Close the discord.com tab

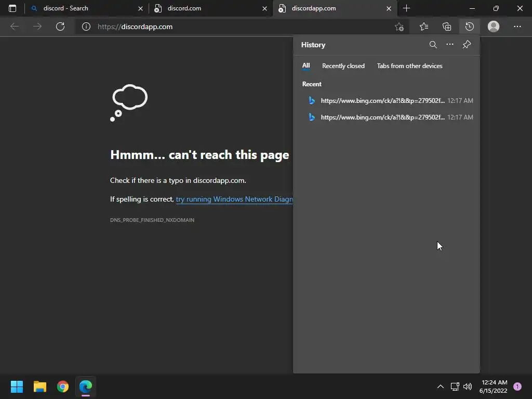264,8
